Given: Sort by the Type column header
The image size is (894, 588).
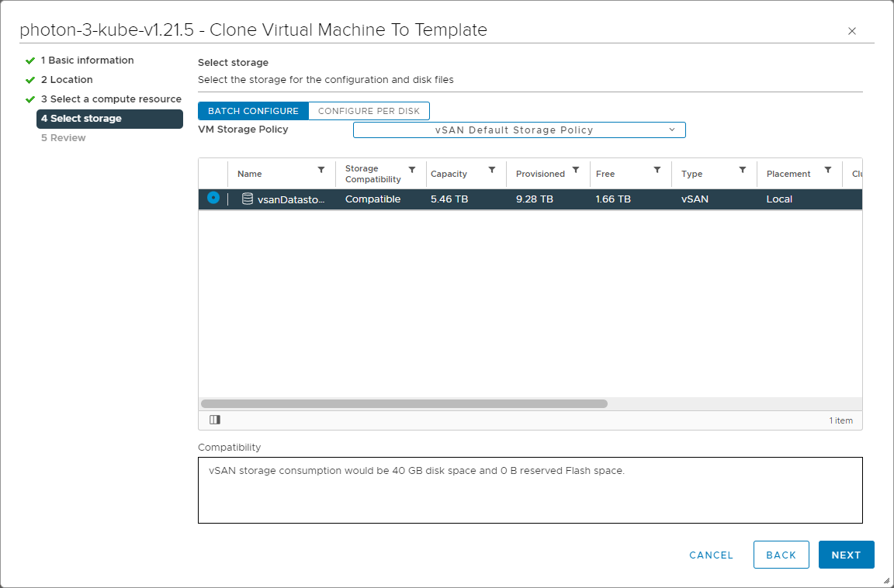Looking at the screenshot, I should tap(691, 174).
